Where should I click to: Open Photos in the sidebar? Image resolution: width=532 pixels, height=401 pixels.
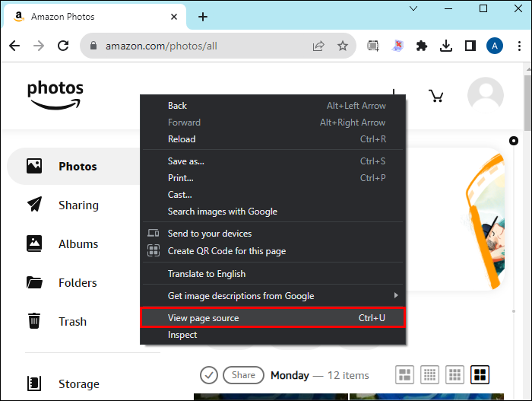coord(74,166)
